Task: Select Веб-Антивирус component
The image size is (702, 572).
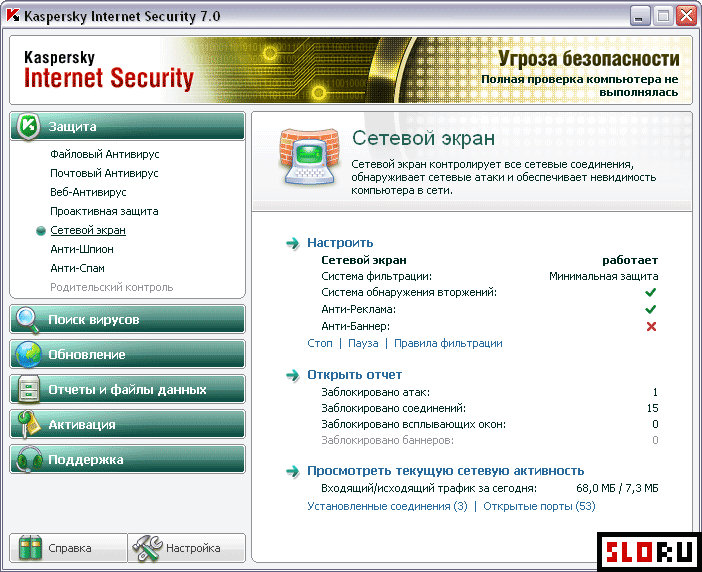Action: click(x=88, y=192)
